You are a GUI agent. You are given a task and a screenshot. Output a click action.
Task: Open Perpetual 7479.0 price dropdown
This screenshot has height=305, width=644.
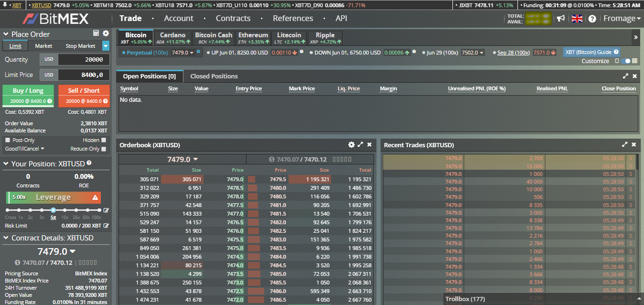click(x=183, y=53)
